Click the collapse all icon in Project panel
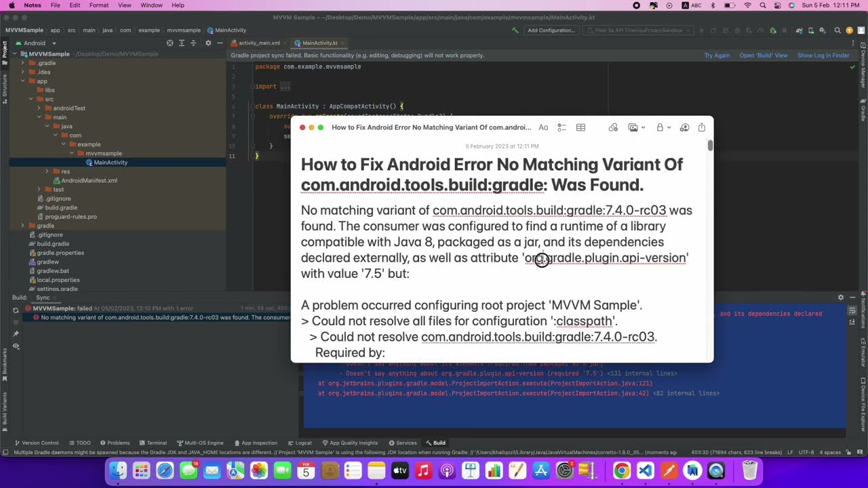Viewport: 868px width, 488px height. tap(193, 43)
